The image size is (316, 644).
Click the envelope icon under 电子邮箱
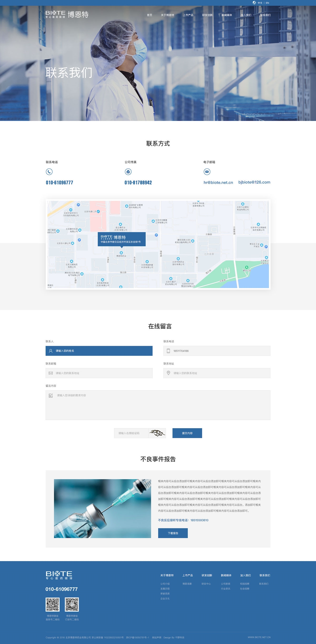[207, 172]
